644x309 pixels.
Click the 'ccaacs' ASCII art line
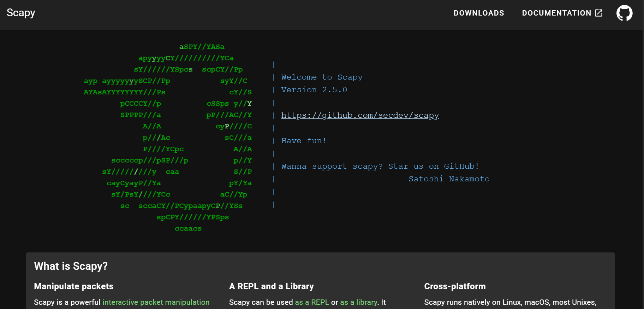(188, 229)
